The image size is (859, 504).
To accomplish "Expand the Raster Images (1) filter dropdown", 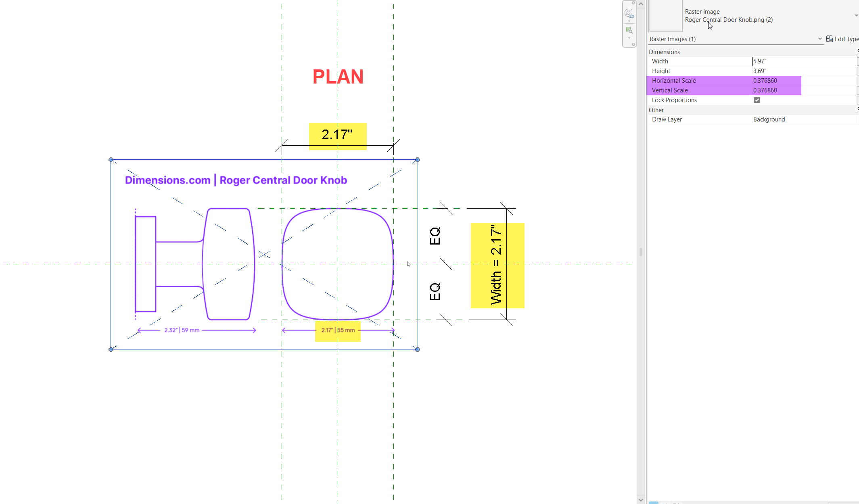I will click(819, 39).
